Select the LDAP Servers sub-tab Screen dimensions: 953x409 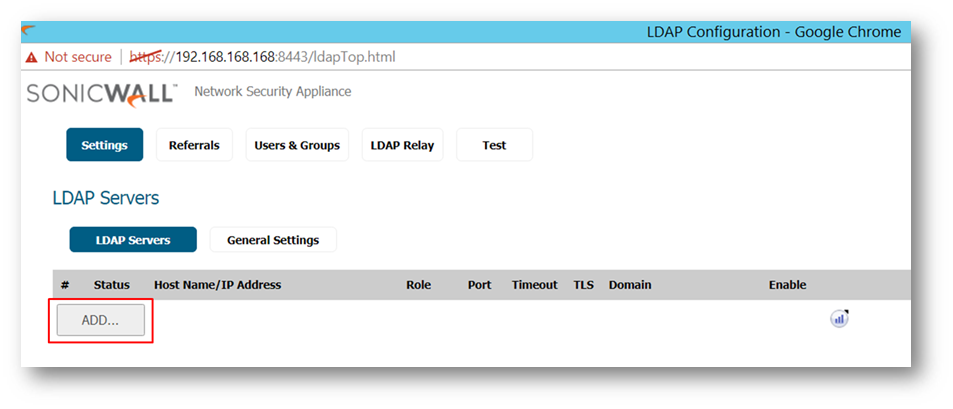(x=133, y=240)
